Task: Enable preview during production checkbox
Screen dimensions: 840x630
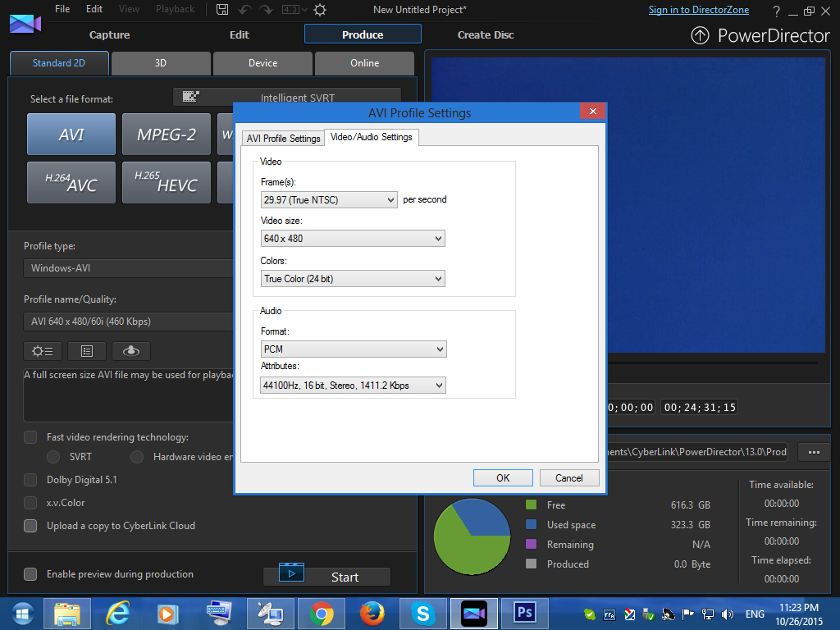Action: [x=30, y=574]
